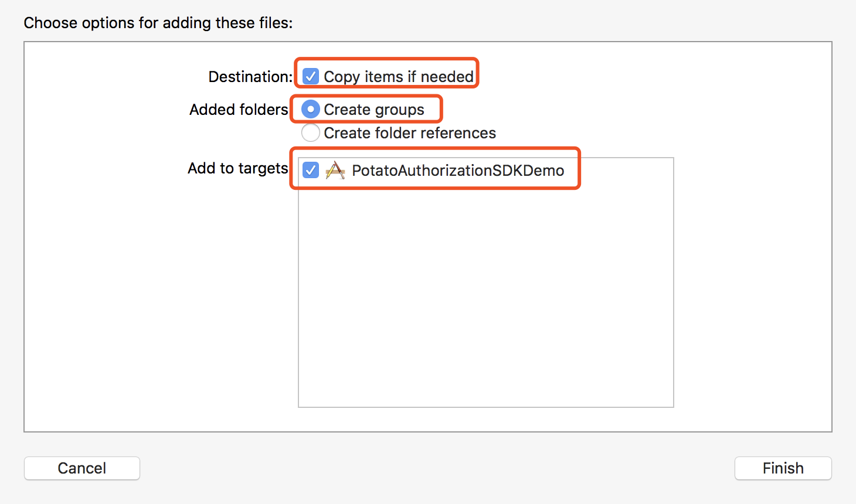Click empty space in the targets list
The height and width of the screenshot is (504, 856).
[x=485, y=293]
